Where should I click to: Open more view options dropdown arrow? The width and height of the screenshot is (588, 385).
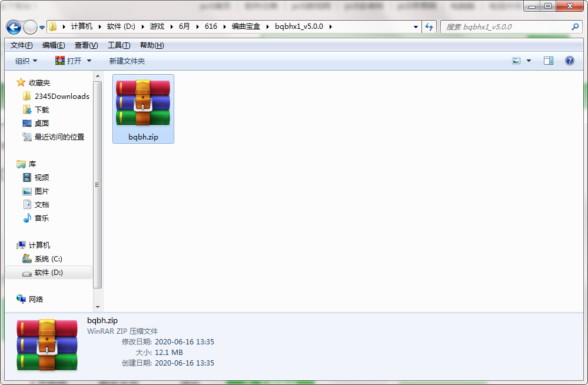tap(529, 61)
